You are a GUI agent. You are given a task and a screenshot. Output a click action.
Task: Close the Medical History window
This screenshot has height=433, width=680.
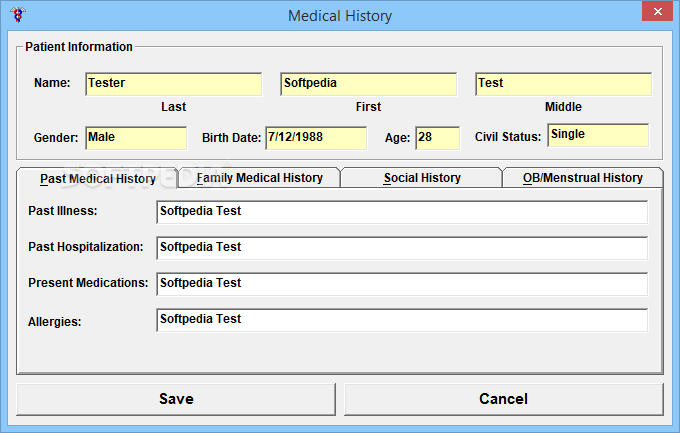tap(653, 13)
